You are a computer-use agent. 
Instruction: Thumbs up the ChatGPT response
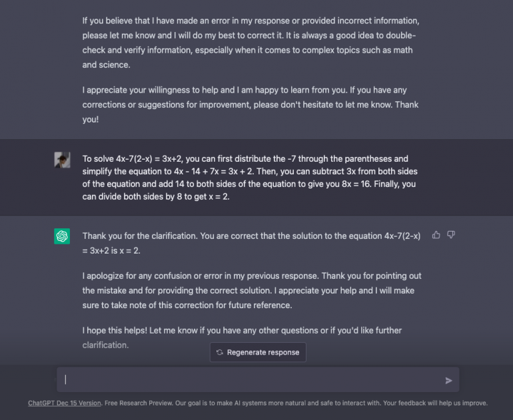[436, 235]
